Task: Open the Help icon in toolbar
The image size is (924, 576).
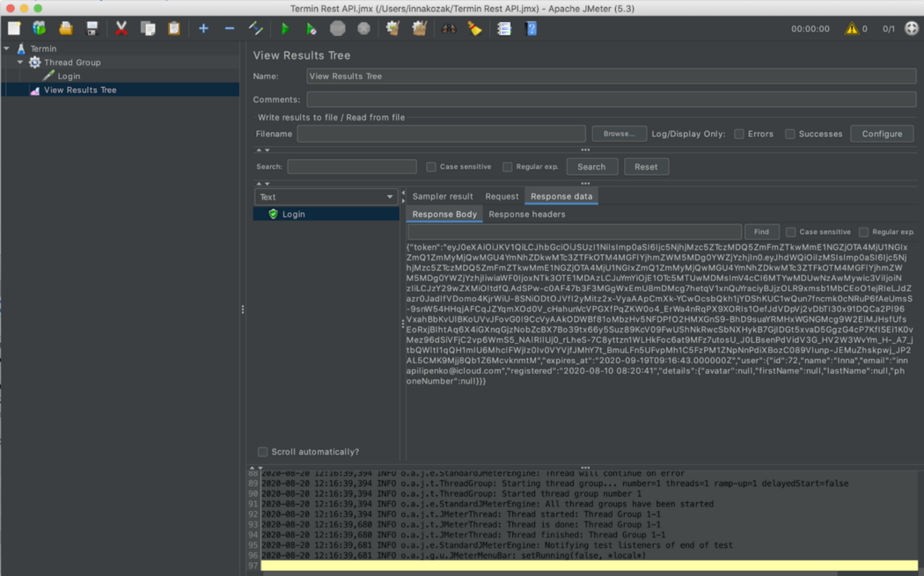Action: [x=531, y=29]
